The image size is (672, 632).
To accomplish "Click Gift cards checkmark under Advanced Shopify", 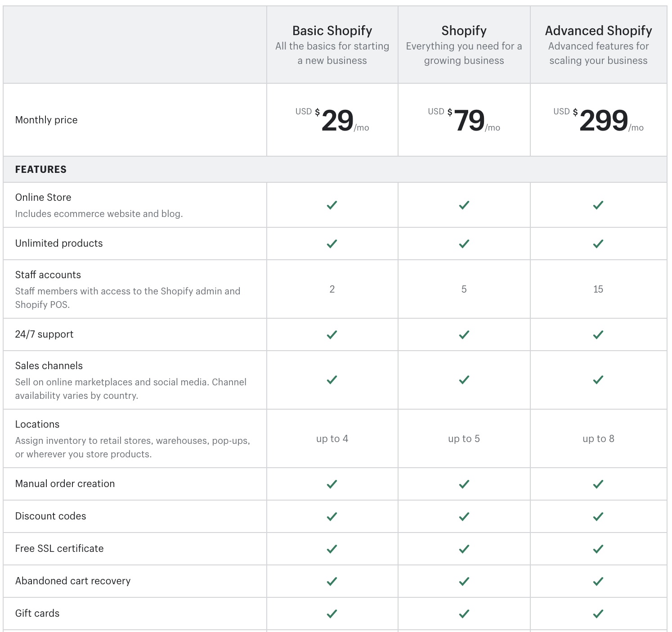I will (x=598, y=614).
